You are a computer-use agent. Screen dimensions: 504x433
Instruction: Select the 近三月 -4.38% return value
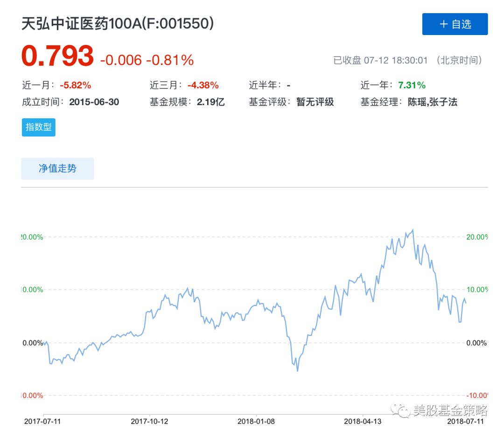point(203,85)
